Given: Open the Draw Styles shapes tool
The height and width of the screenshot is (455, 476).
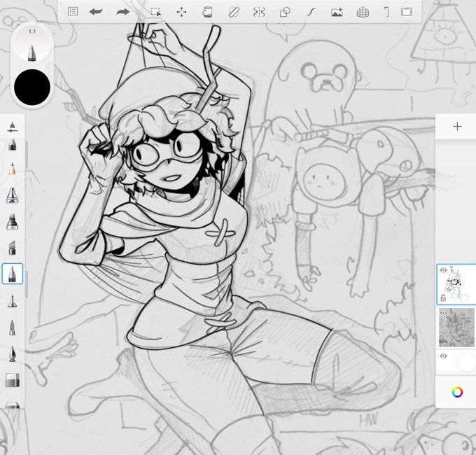Looking at the screenshot, I should tap(285, 12).
